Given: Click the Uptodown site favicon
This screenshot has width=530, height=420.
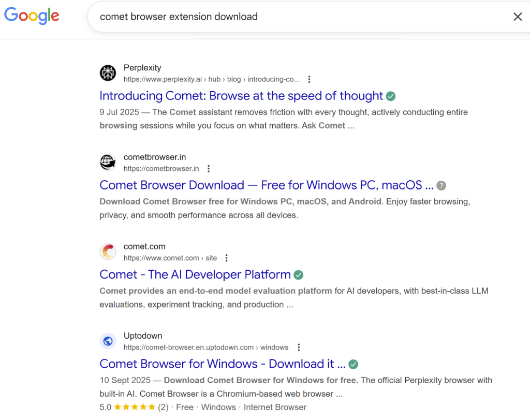Looking at the screenshot, I should [x=108, y=341].
